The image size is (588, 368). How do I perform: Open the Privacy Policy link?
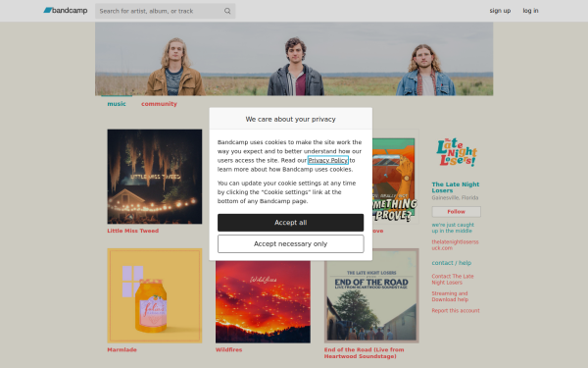click(x=328, y=160)
